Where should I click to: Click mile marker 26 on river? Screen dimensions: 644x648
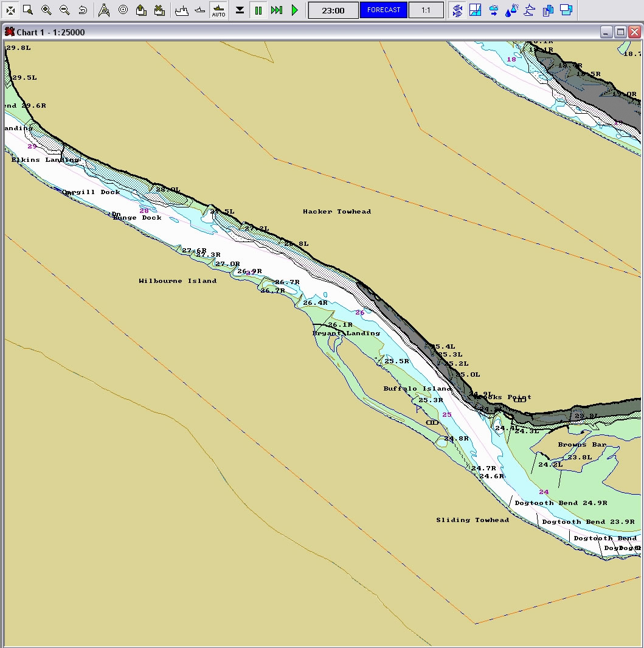coord(360,313)
